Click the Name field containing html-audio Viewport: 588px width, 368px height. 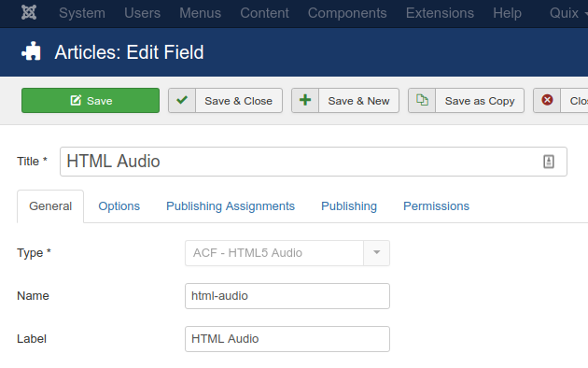[x=287, y=296]
